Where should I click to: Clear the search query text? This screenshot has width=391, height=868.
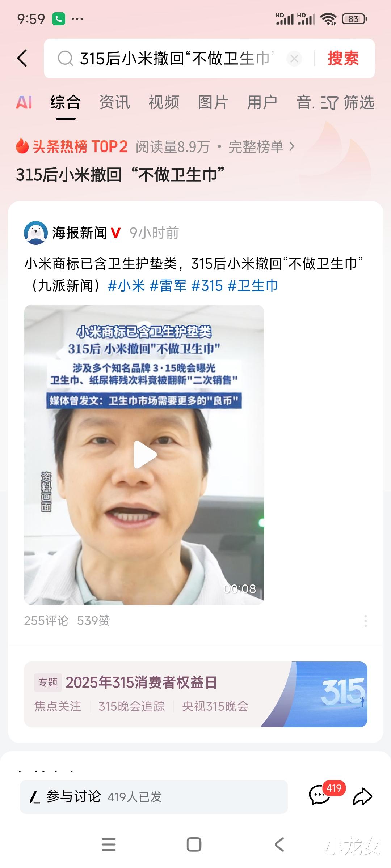[294, 59]
